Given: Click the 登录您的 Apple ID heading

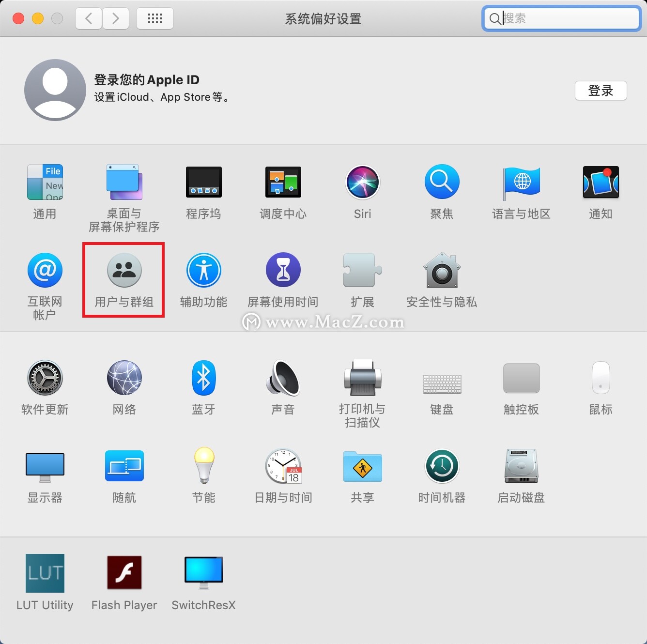Looking at the screenshot, I should pos(147,79).
